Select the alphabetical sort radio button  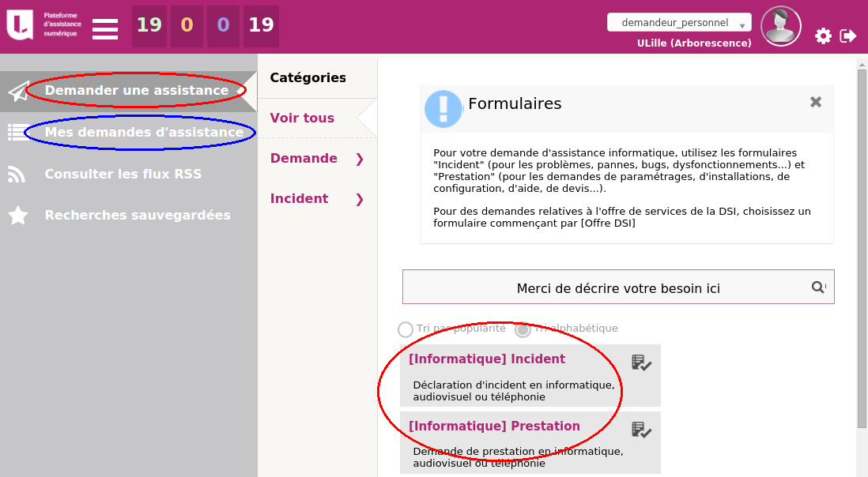[x=523, y=329]
